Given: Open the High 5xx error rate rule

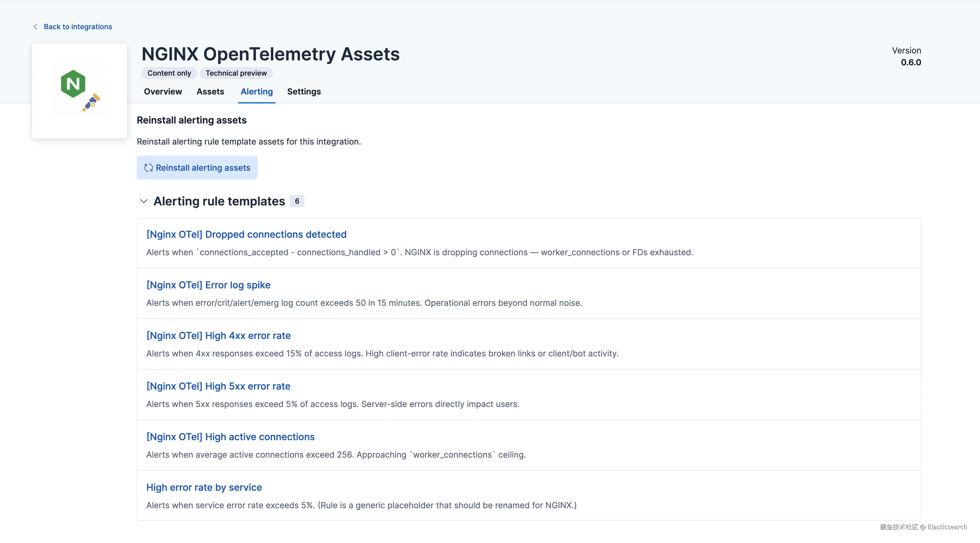Looking at the screenshot, I should [x=218, y=386].
